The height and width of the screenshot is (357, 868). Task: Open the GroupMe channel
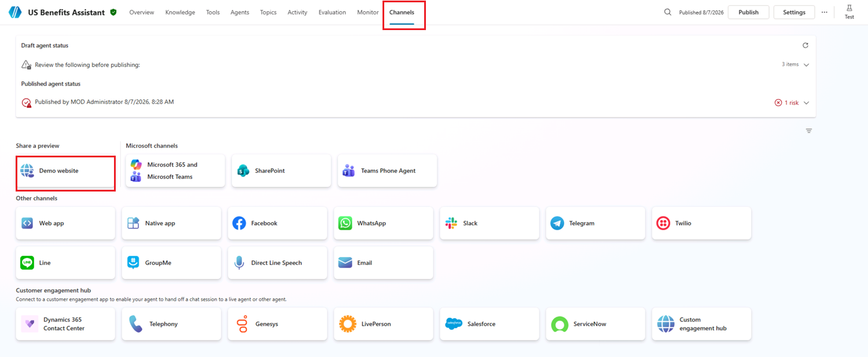click(x=171, y=263)
